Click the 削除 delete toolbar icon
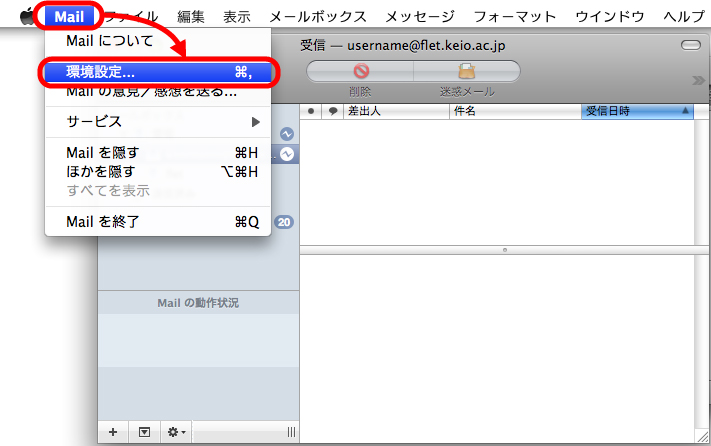 point(360,72)
